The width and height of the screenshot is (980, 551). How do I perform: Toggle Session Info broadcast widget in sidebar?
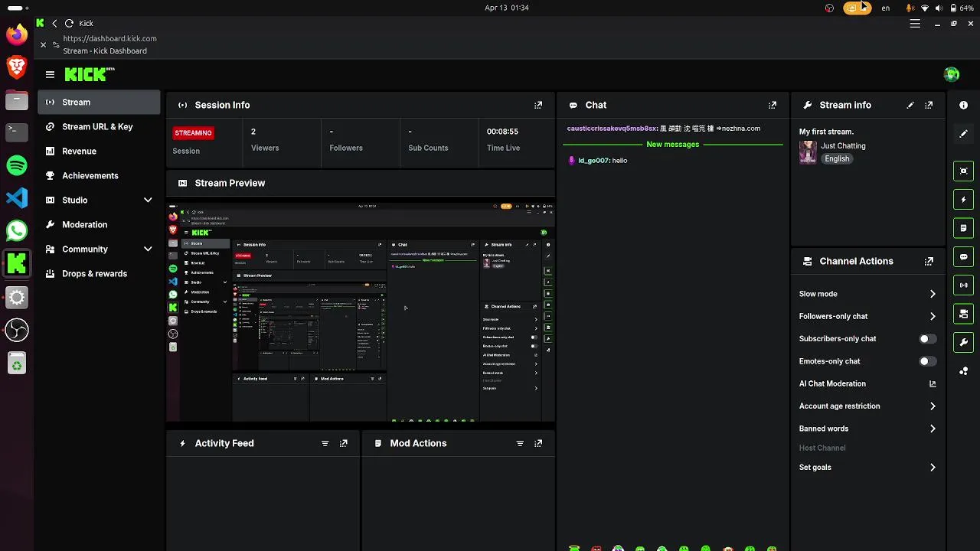tap(963, 285)
